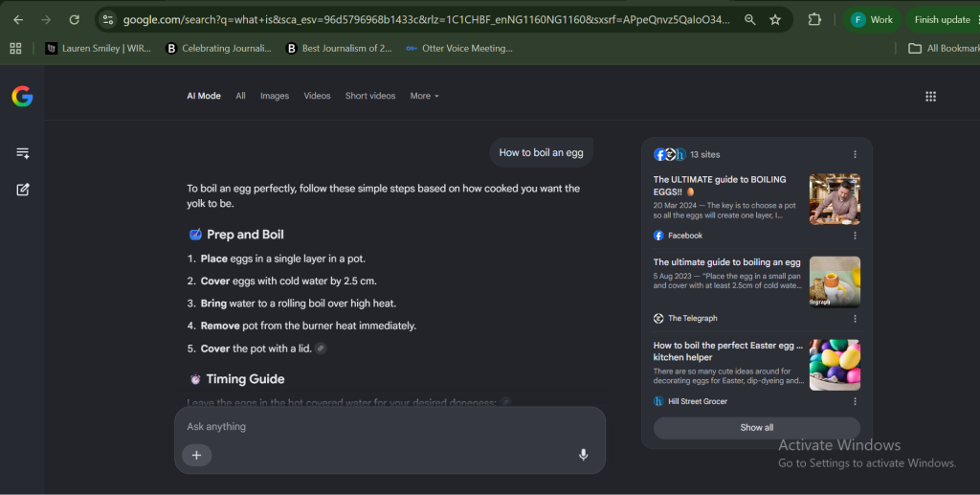Open 'How to boil the perfect Easter egg' result
Image resolution: width=980 pixels, height=495 pixels.
pos(728,351)
